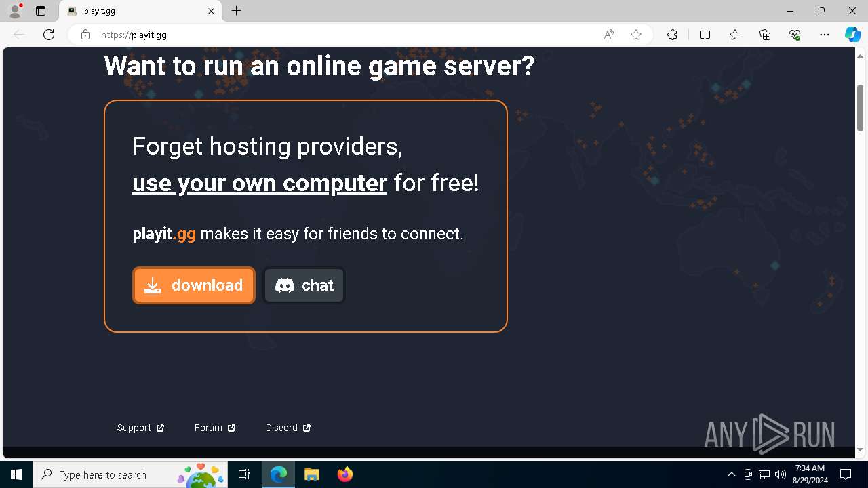This screenshot has width=868, height=488.
Task: Open volume control tray icon
Action: point(781,474)
